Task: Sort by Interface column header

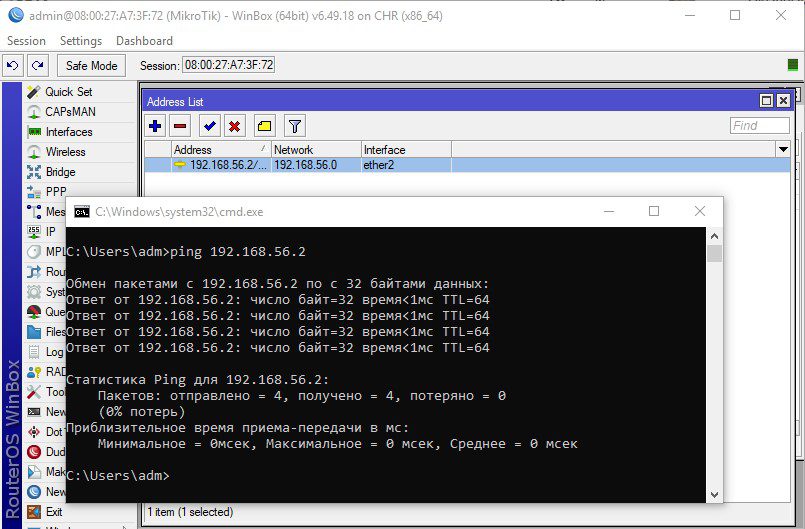Action: 406,150
